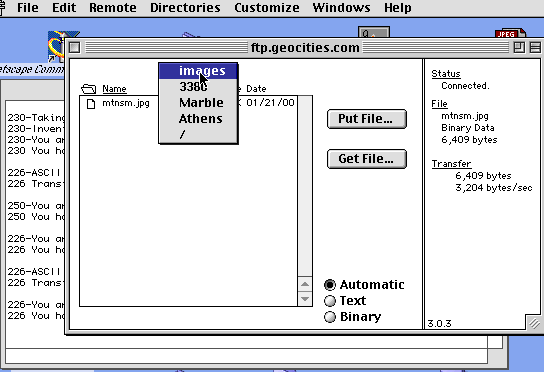The image size is (544, 372).
Task: Click the Get File... button
Action: click(x=366, y=159)
